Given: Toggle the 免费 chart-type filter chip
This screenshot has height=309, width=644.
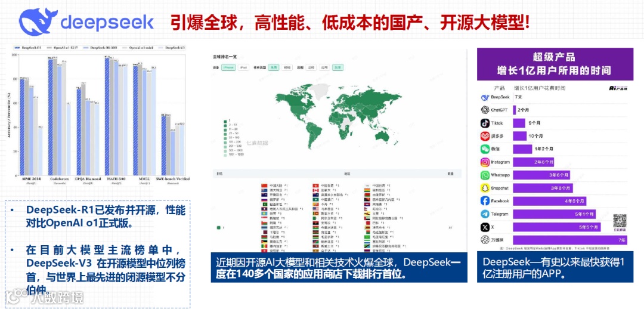Looking at the screenshot, I should pyautogui.click(x=274, y=67).
